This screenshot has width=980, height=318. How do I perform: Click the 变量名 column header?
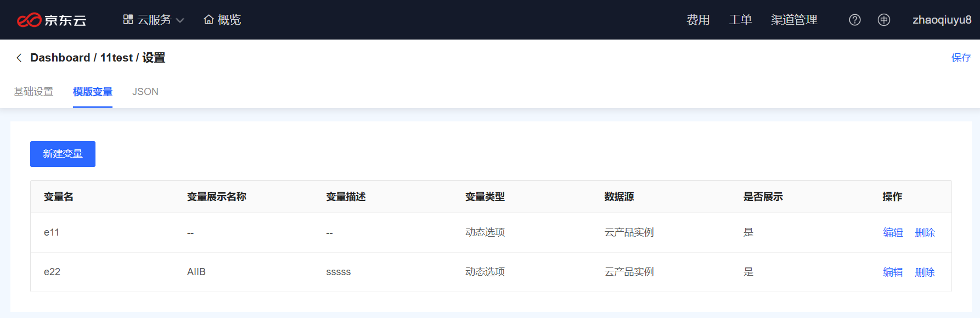[x=59, y=197]
